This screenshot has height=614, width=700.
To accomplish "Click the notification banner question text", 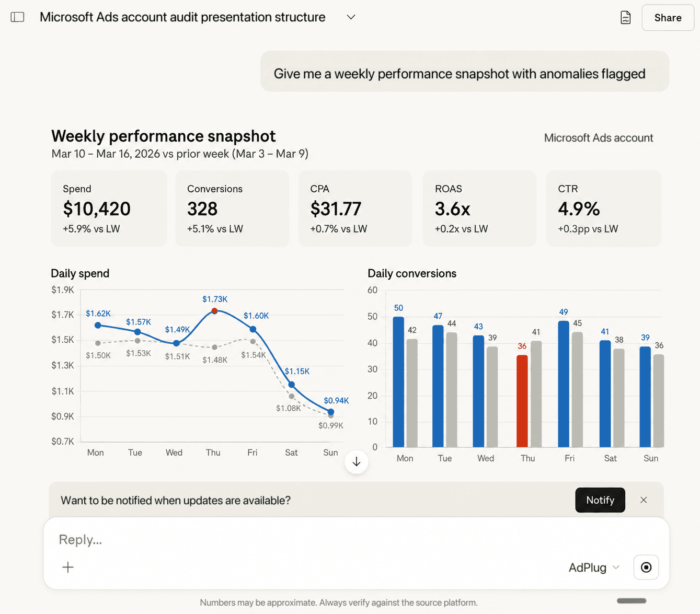I will click(176, 500).
